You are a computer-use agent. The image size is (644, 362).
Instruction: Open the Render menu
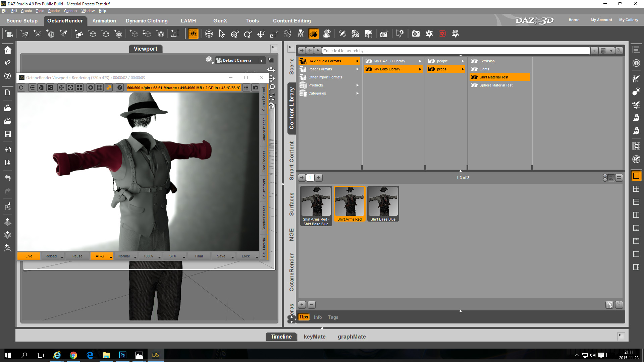pos(54,11)
